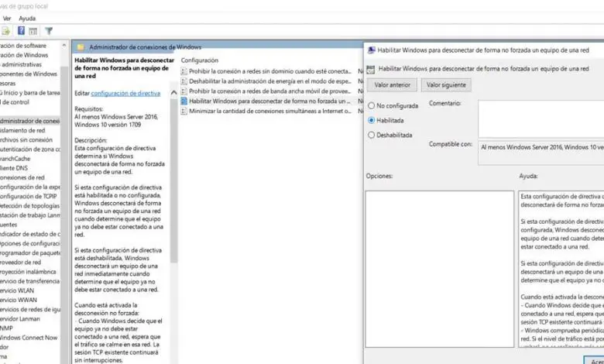Image resolution: width=604 pixels, height=364 pixels.
Task: Select the 'Archivos sin conexión' tree item
Action: click(26, 140)
